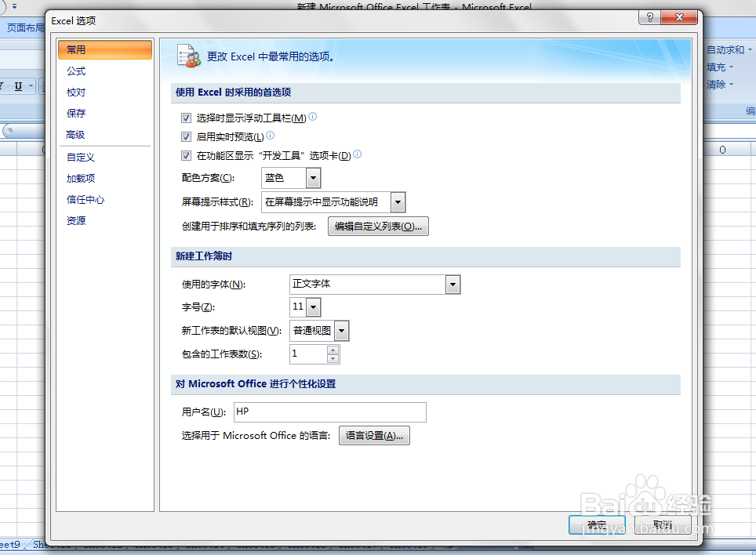Click 语言设置 button
The height and width of the screenshot is (555, 756).
pyautogui.click(x=374, y=436)
